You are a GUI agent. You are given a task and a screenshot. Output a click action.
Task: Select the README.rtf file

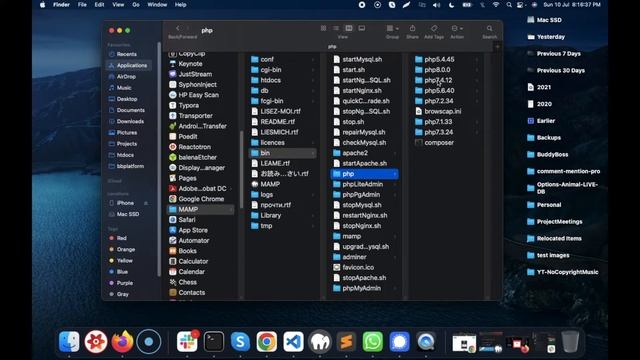278,122
